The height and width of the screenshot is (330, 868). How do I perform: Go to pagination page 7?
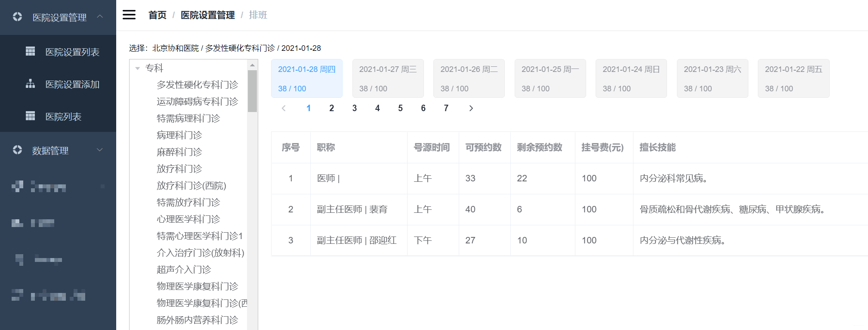click(x=446, y=108)
